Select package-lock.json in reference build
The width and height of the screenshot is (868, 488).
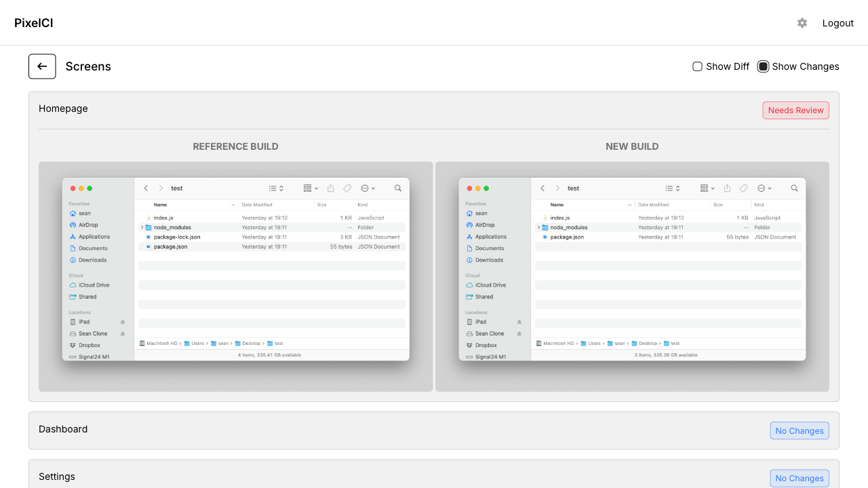pyautogui.click(x=177, y=237)
